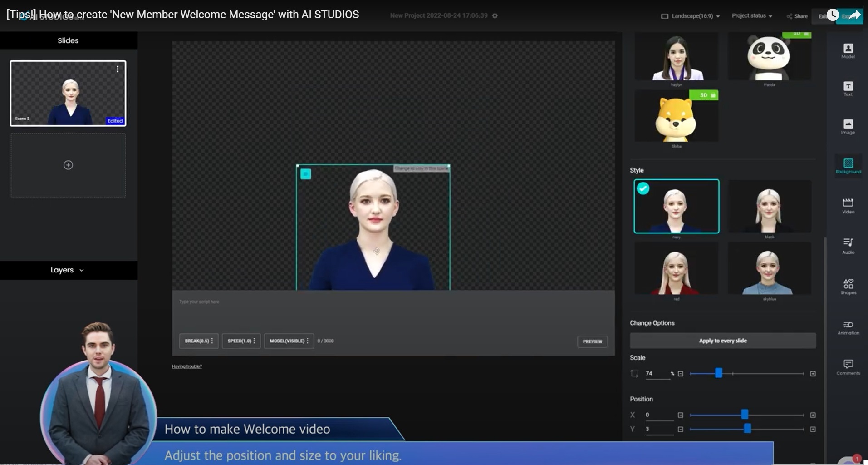Click the project settings gear icon
This screenshot has width=868, height=465.
[495, 15]
